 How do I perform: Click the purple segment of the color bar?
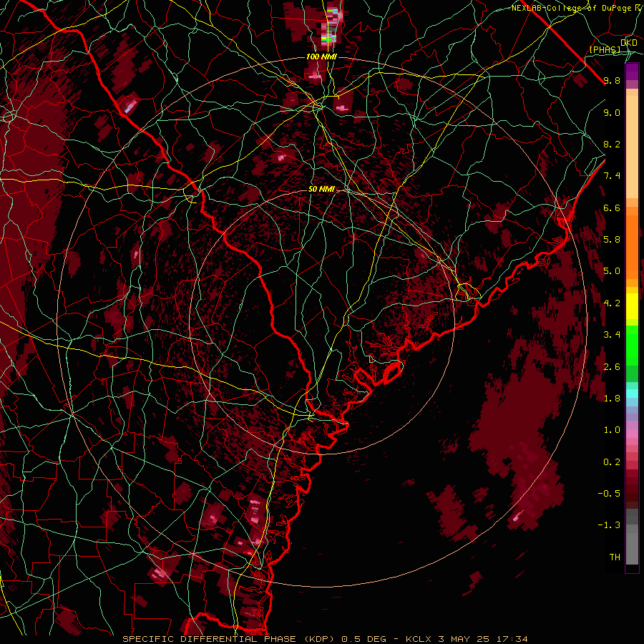(632, 72)
